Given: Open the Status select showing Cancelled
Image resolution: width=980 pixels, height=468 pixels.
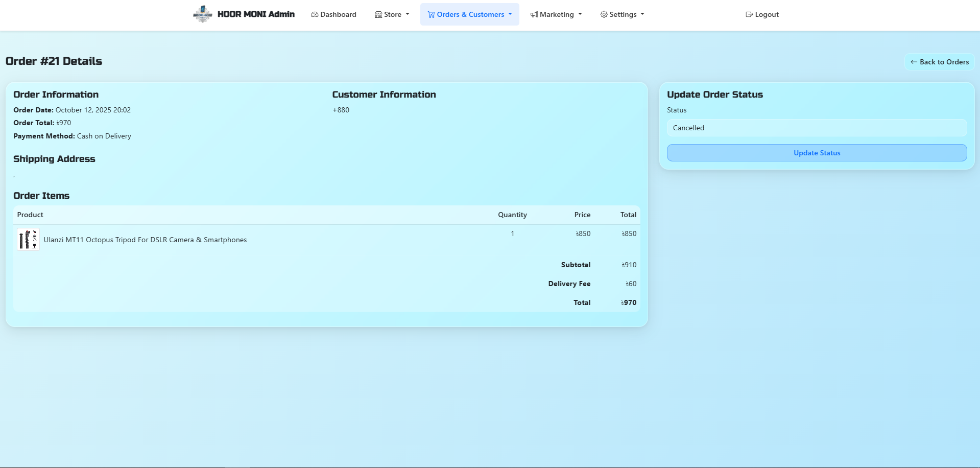Looking at the screenshot, I should click(x=817, y=128).
